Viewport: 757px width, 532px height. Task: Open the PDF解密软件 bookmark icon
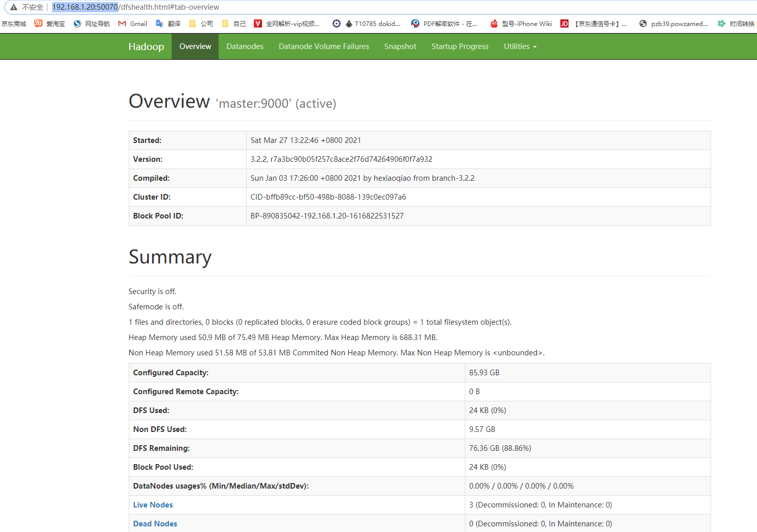pyautogui.click(x=415, y=23)
